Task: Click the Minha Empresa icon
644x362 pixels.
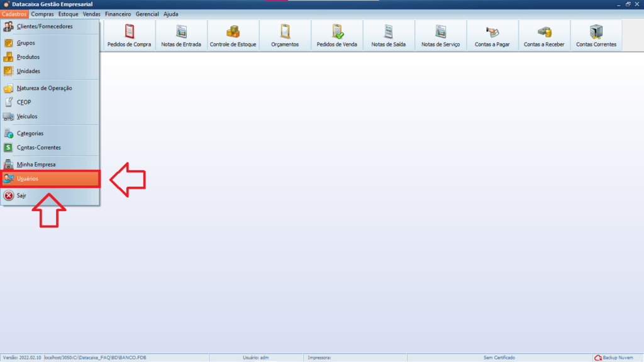Action: click(8, 164)
